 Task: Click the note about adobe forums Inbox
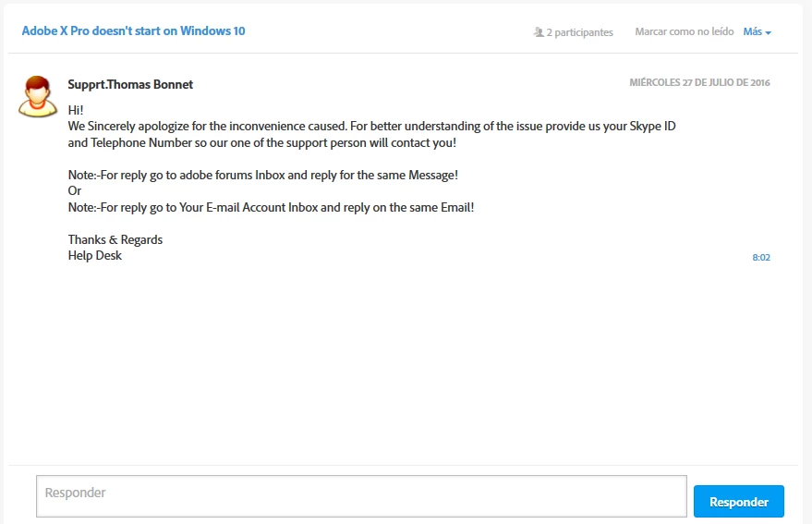pos(262,175)
